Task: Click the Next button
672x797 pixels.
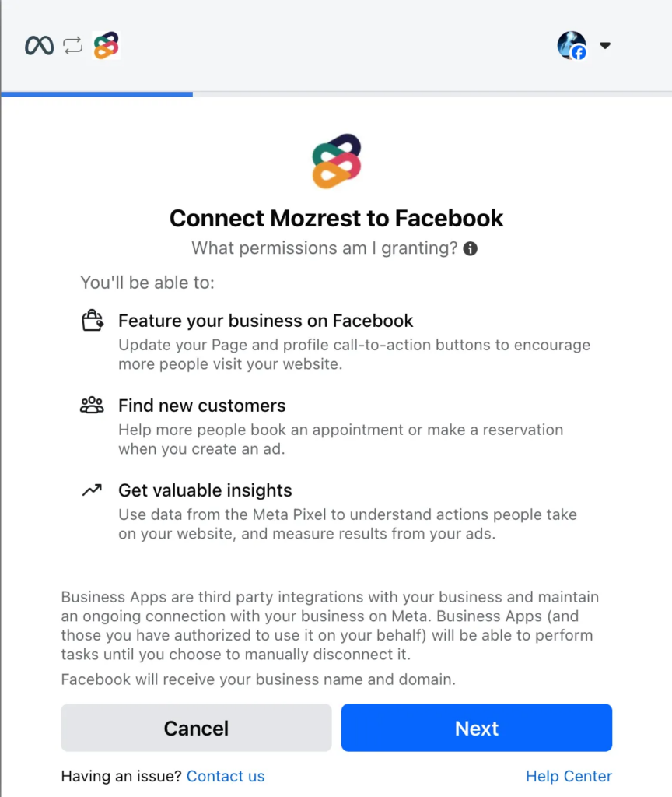Action: [x=477, y=728]
